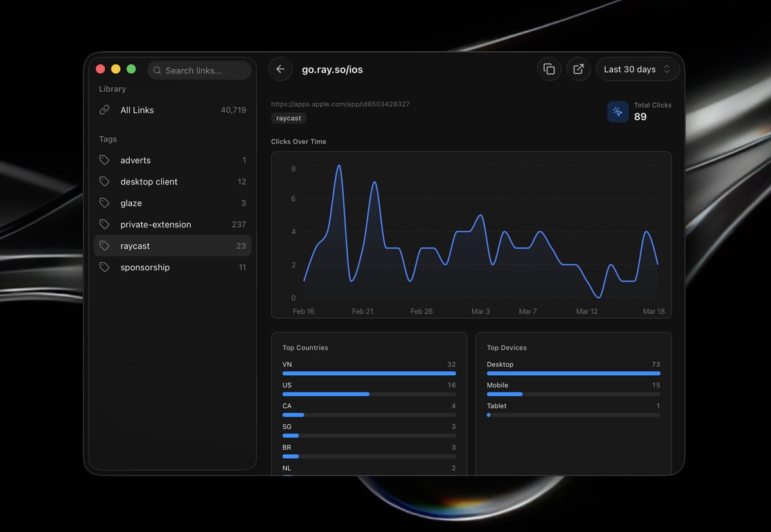The height and width of the screenshot is (532, 771).
Task: Click the tag icon next to glaze
Action: point(105,203)
